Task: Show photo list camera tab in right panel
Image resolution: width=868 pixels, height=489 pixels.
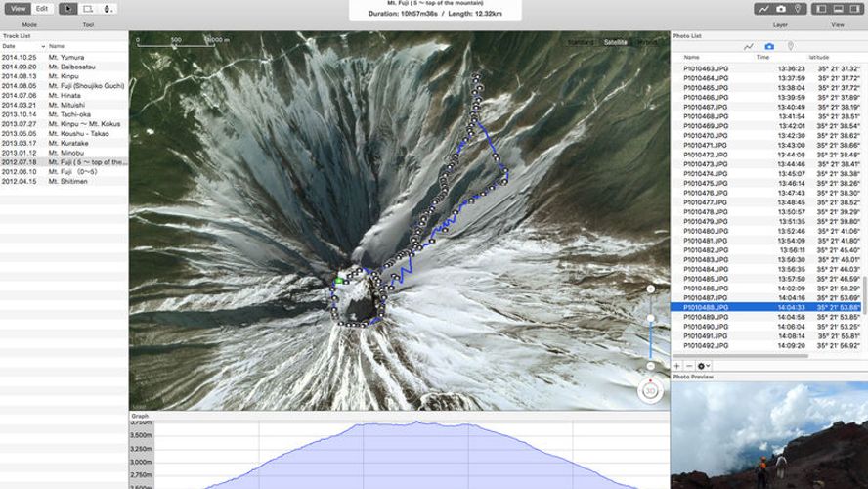Action: click(769, 47)
